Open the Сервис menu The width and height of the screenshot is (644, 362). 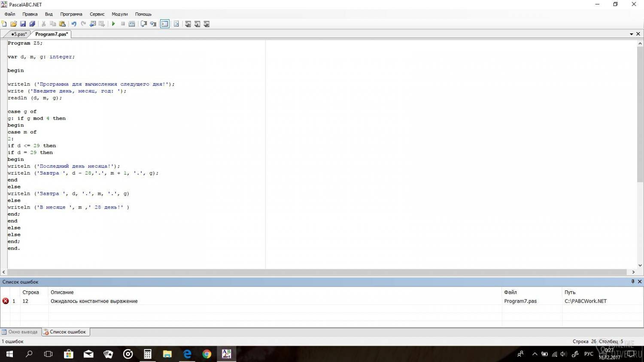pyautogui.click(x=97, y=14)
